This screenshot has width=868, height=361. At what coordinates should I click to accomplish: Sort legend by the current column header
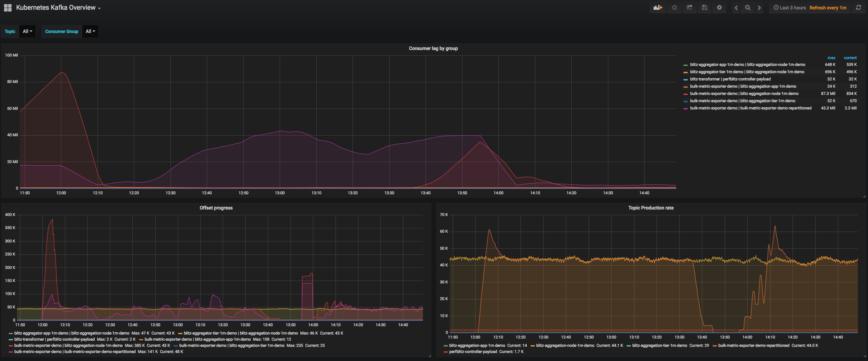850,58
